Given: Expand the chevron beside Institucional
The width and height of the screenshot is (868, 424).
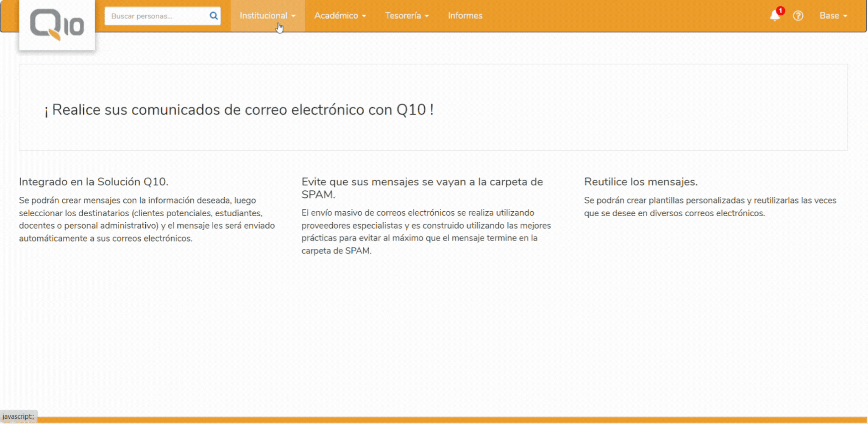Looking at the screenshot, I should 294,16.
